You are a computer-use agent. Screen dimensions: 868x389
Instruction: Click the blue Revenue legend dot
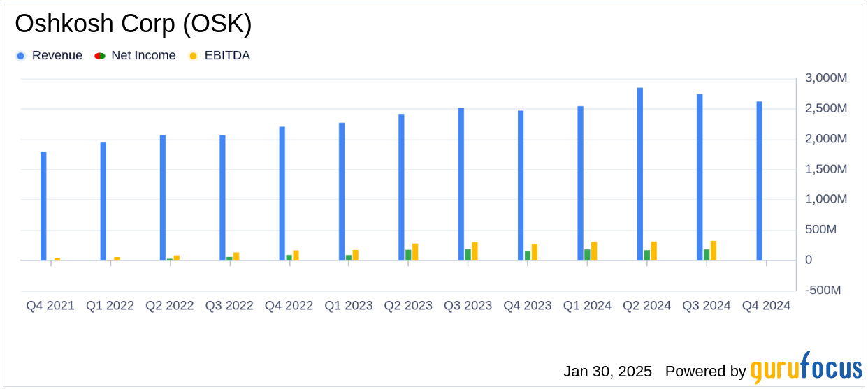click(x=20, y=56)
